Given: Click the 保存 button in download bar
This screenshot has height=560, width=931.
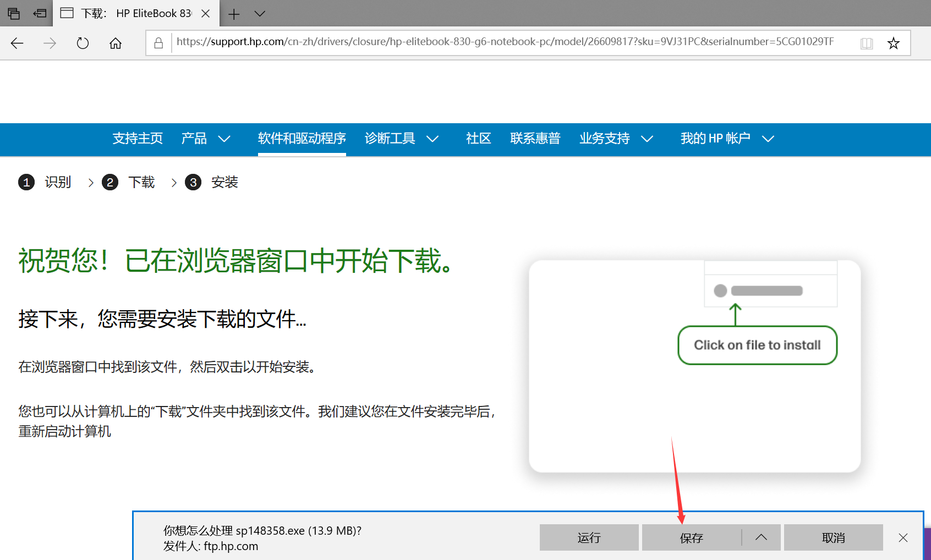Looking at the screenshot, I should coord(692,537).
